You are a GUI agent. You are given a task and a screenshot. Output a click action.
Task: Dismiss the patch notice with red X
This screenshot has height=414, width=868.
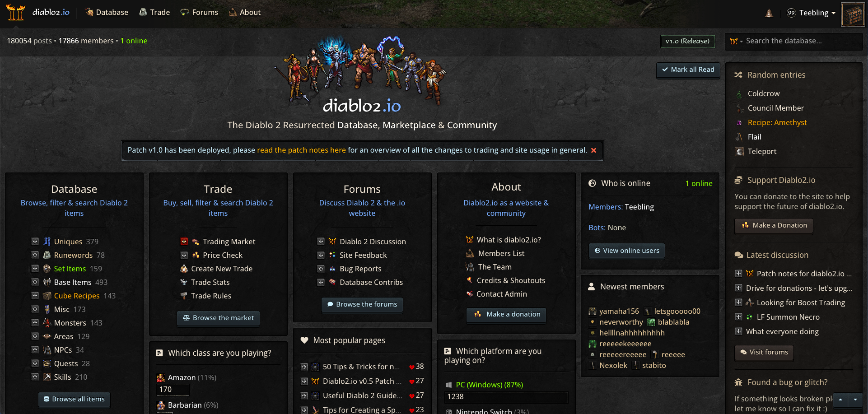[593, 150]
